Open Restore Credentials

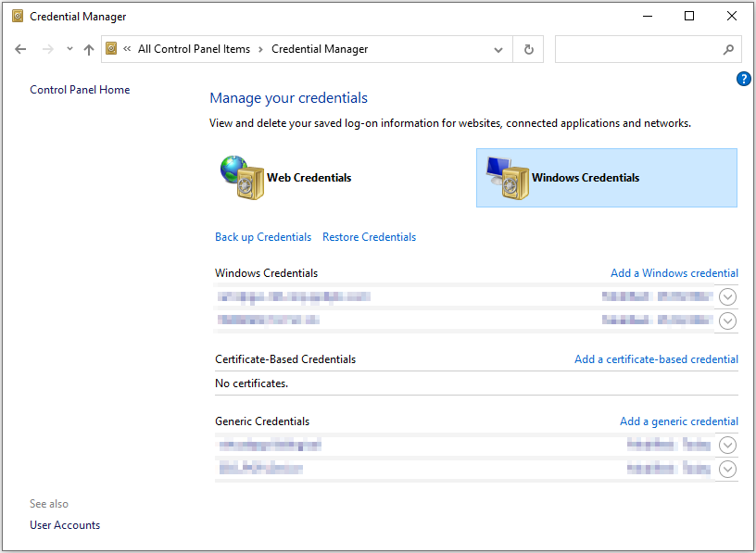click(369, 236)
